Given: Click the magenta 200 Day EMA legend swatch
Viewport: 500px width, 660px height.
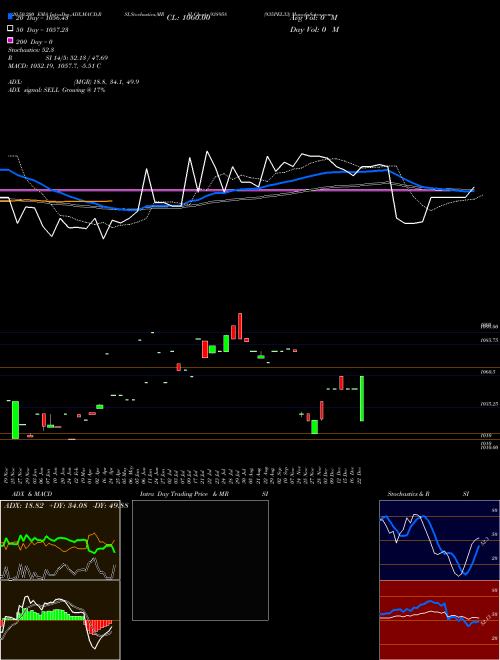Looking at the screenshot, I should pos(10,40).
